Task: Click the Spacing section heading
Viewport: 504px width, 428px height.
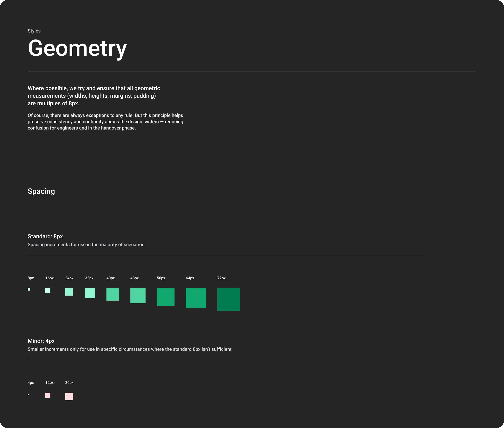Action: coord(41,191)
